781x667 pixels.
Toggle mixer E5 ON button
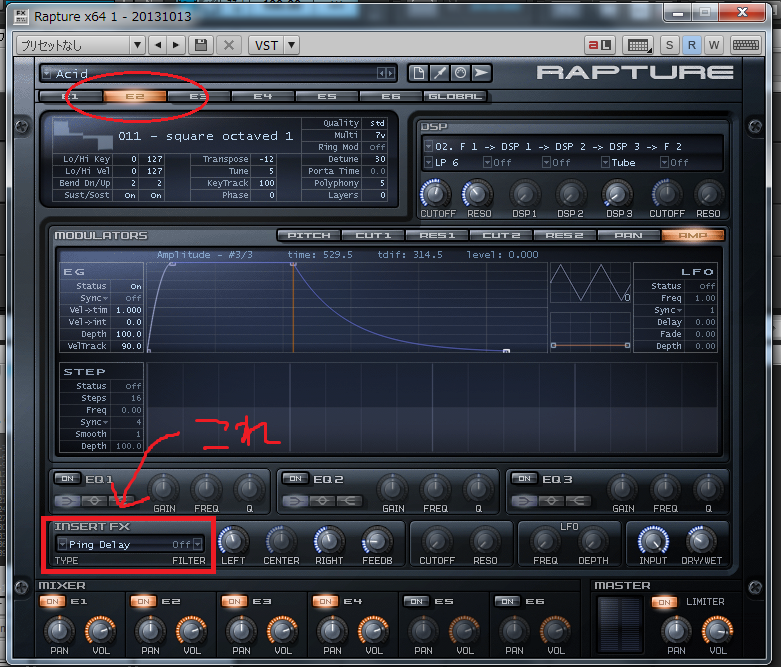click(x=416, y=602)
